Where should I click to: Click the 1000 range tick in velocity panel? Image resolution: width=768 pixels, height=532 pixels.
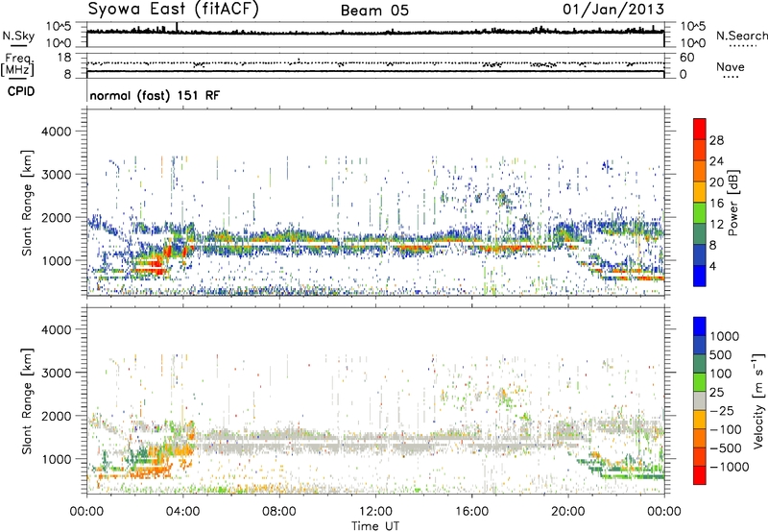coord(56,459)
